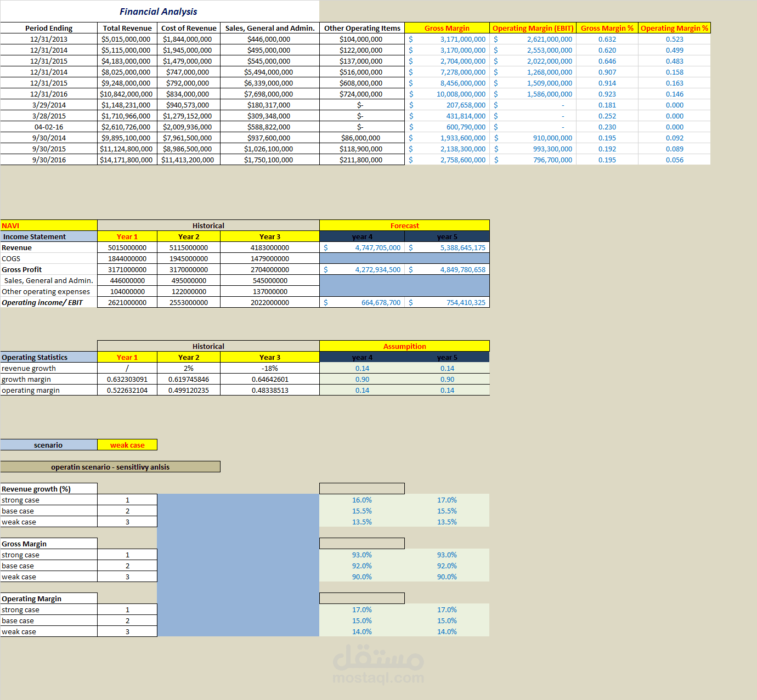Select the 3/29/2014 period cell
Screen dimensions: 757x700
pos(49,105)
